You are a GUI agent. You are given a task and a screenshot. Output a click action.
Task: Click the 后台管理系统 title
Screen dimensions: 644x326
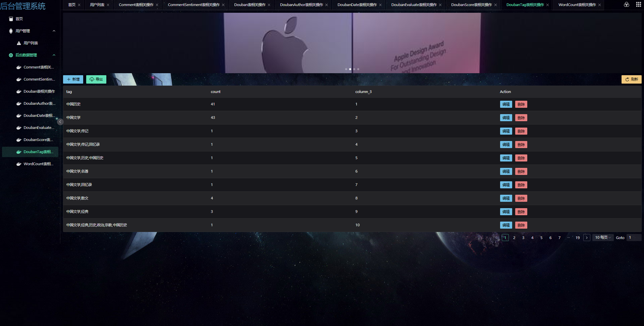point(23,6)
